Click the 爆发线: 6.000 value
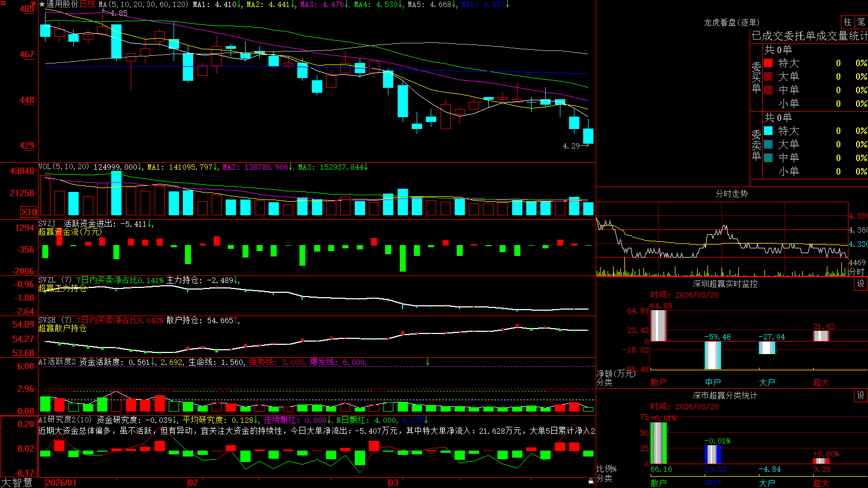Screen dimensions: 868x488 [x=338, y=362]
